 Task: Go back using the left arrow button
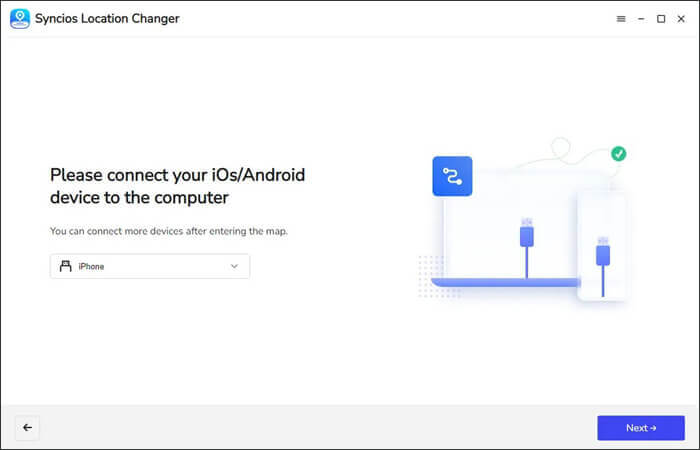click(28, 428)
